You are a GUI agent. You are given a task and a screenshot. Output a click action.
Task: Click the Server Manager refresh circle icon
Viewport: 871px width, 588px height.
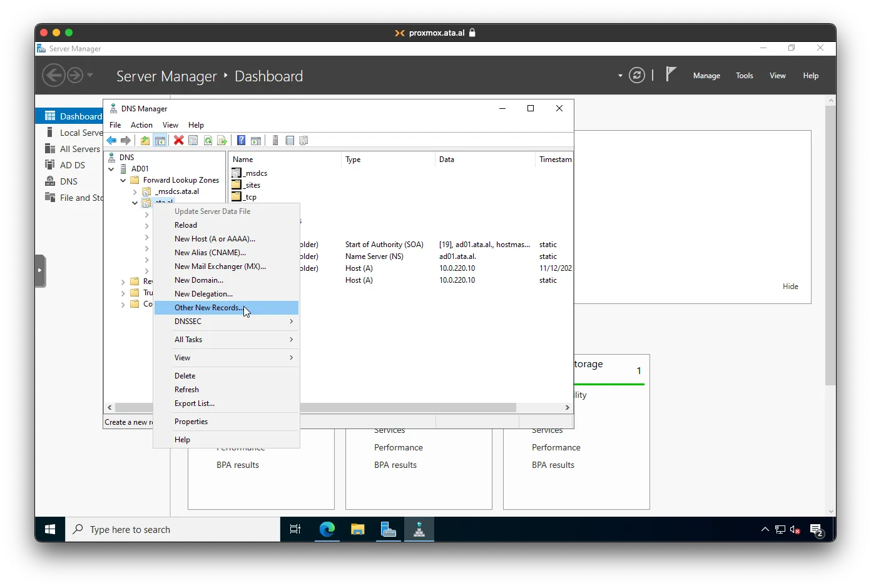[637, 76]
